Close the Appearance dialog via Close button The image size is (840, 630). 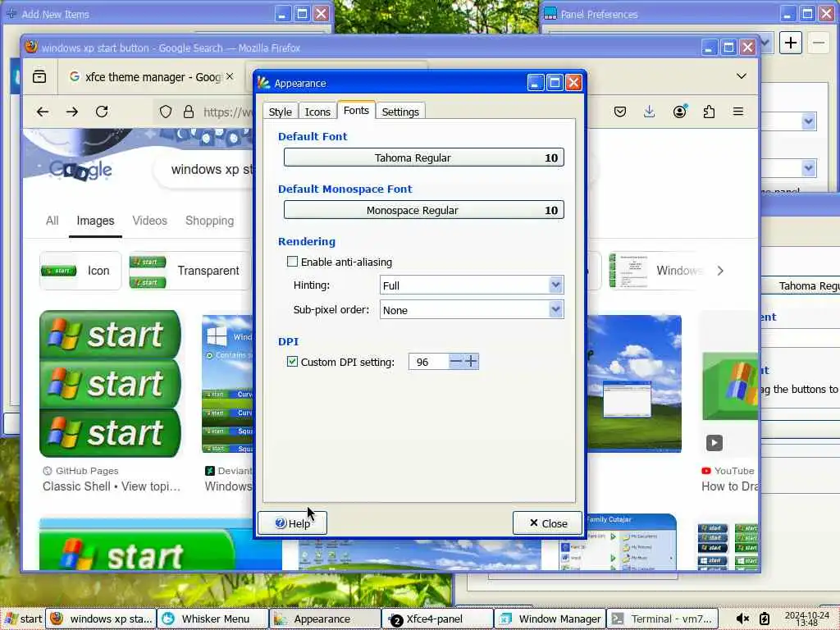tap(547, 523)
